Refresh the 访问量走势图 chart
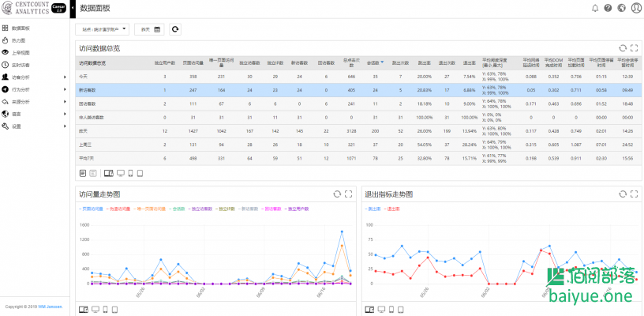The height and width of the screenshot is (316, 644). point(337,194)
